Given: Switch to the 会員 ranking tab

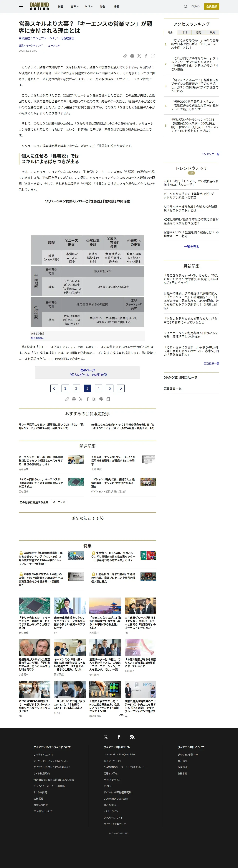Looking at the screenshot, I should (212, 32).
